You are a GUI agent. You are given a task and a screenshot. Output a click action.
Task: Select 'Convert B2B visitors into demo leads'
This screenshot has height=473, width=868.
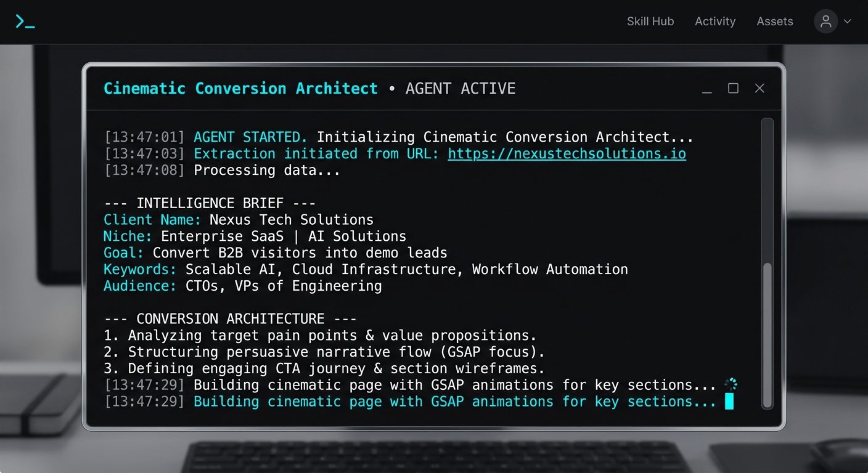[300, 253]
